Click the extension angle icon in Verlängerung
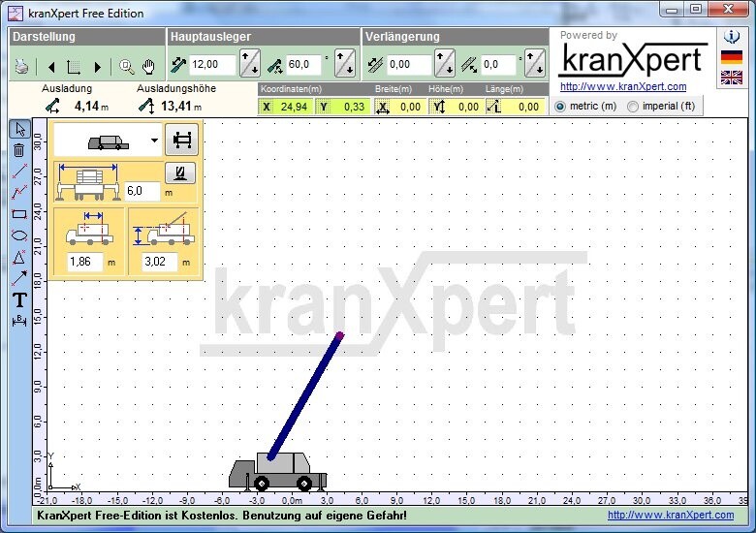The height and width of the screenshot is (533, 756). click(469, 65)
